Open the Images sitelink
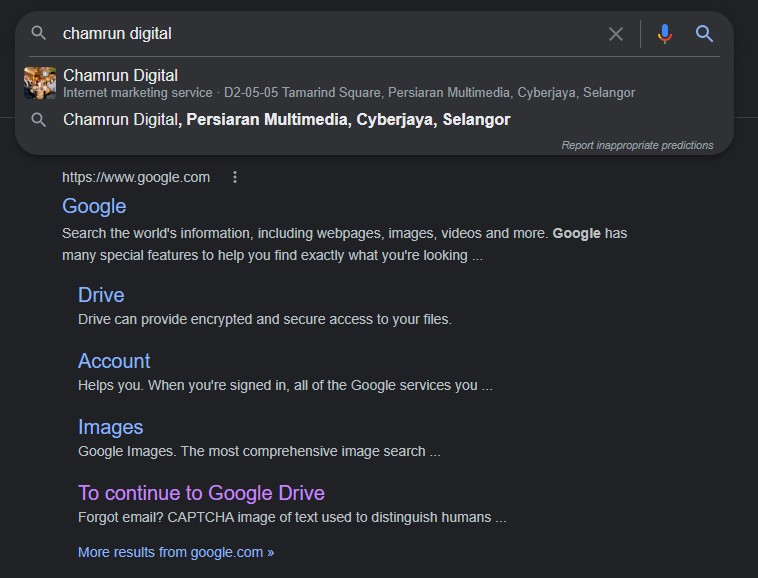This screenshot has height=578, width=758. click(x=110, y=427)
